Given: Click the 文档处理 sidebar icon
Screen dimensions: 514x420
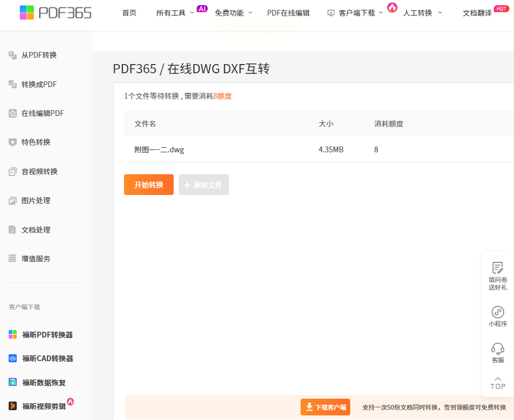Looking at the screenshot, I should [13, 230].
